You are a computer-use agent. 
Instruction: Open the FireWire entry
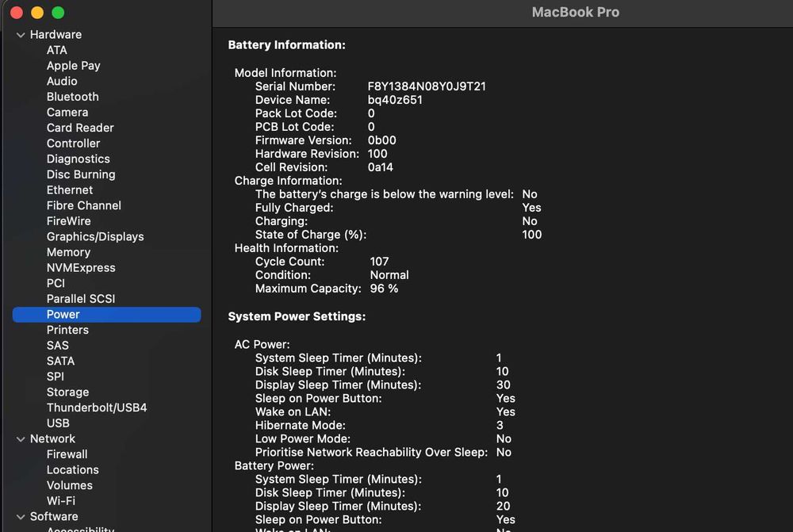[x=68, y=221]
